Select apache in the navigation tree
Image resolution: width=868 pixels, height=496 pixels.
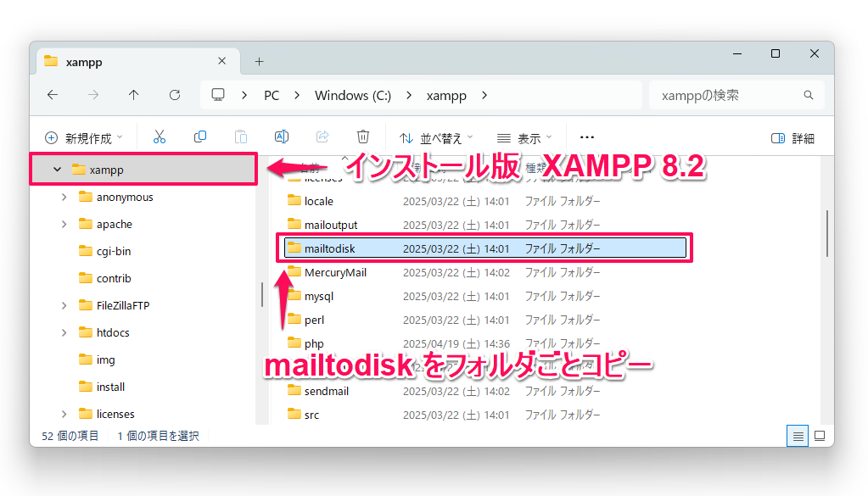[x=114, y=225]
